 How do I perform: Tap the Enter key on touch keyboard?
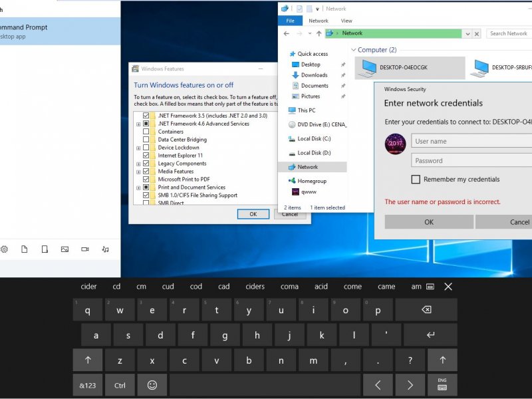[430, 335]
